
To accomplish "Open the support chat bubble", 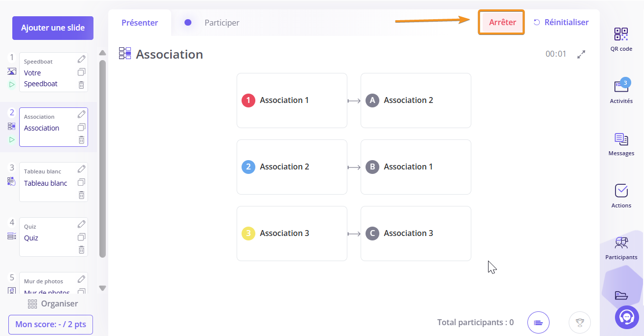I will [x=627, y=317].
